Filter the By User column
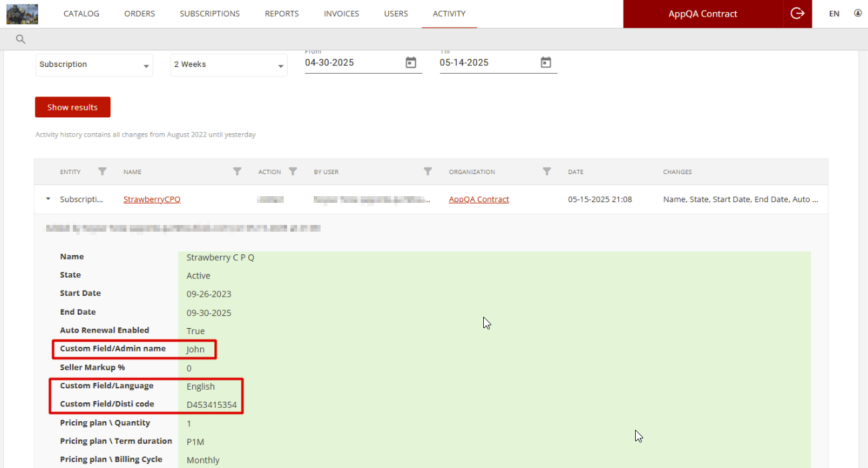Viewport: 868px width, 468px height. click(428, 171)
